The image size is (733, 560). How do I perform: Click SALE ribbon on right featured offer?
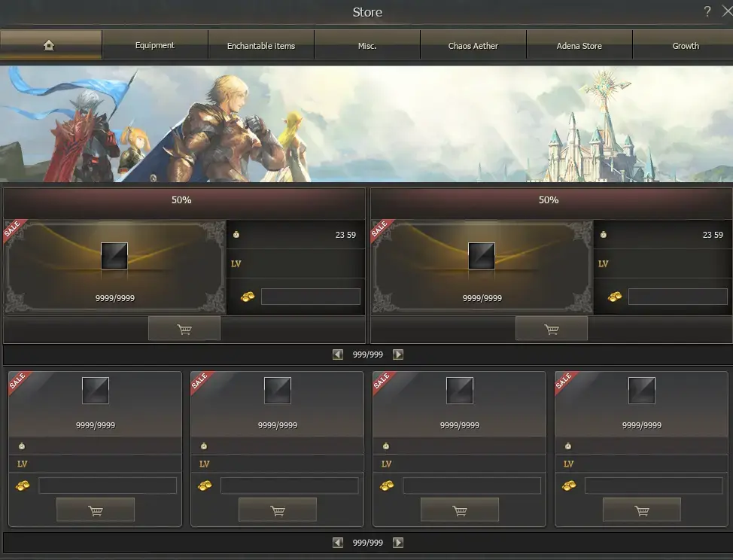tap(380, 229)
